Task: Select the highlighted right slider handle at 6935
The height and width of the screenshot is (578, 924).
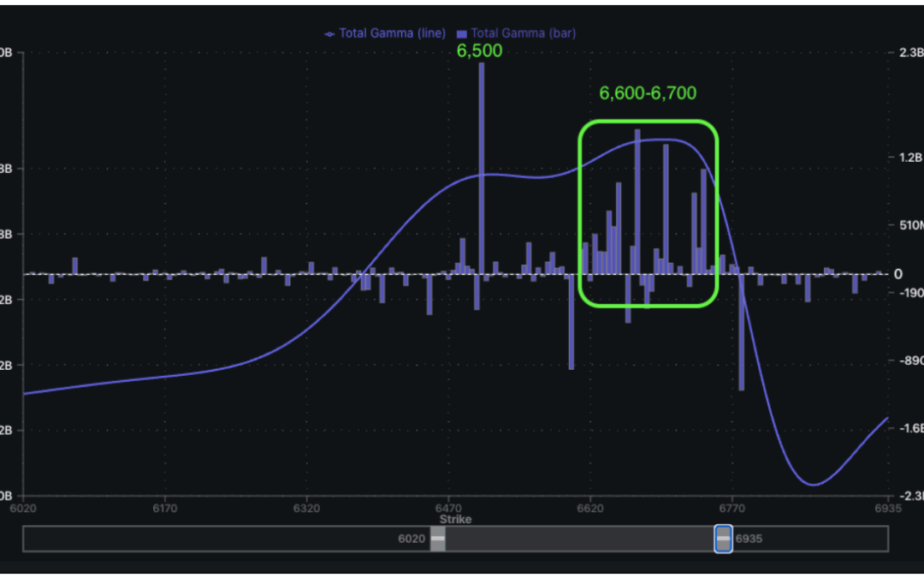Action: coord(722,539)
